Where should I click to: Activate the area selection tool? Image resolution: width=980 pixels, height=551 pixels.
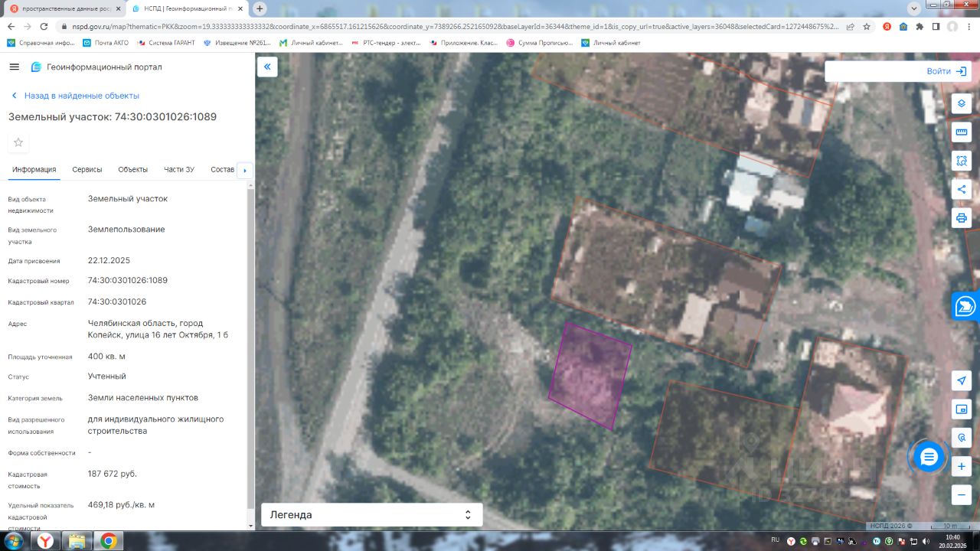[x=962, y=161]
